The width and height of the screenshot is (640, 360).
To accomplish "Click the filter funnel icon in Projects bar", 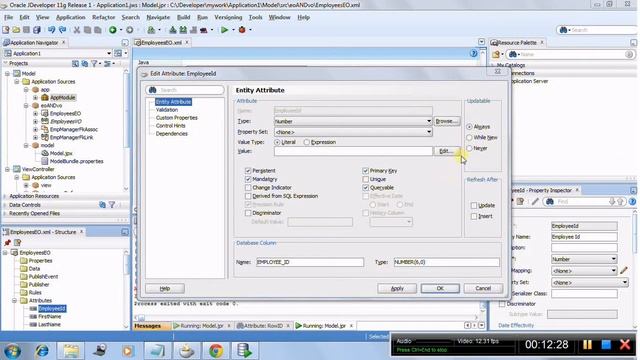I will pyautogui.click(x=94, y=63).
